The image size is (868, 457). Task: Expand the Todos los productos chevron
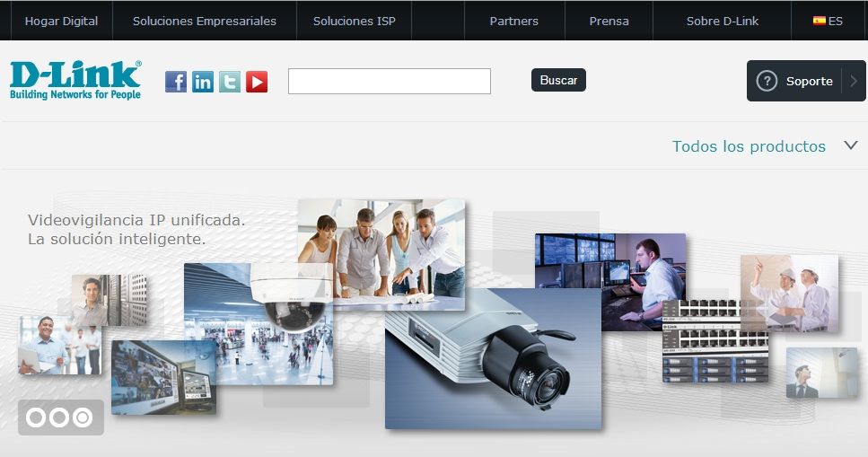pyautogui.click(x=851, y=145)
